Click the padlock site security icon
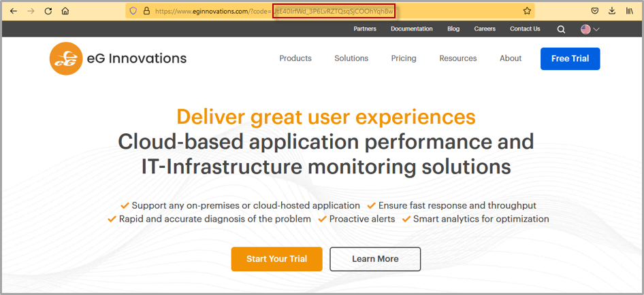This screenshot has height=295, width=644. click(146, 12)
